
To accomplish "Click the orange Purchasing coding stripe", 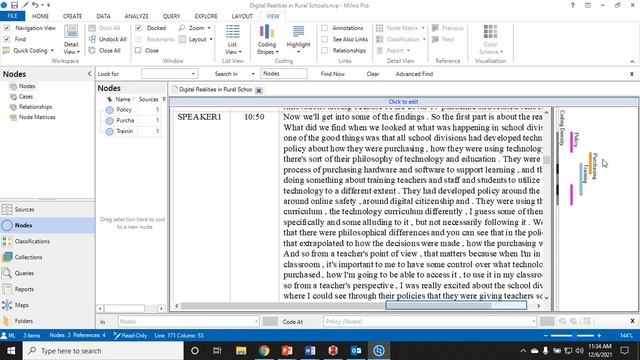I will click(590, 163).
